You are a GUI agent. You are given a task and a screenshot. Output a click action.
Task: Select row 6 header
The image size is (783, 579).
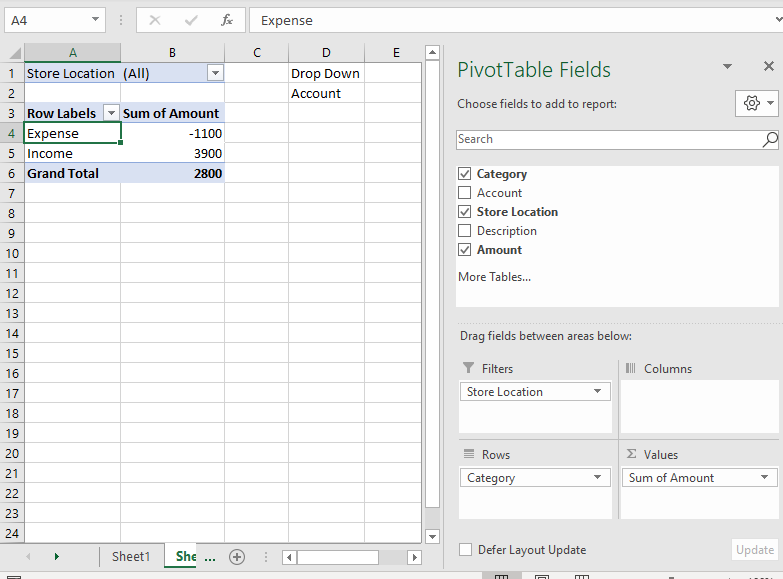11,173
